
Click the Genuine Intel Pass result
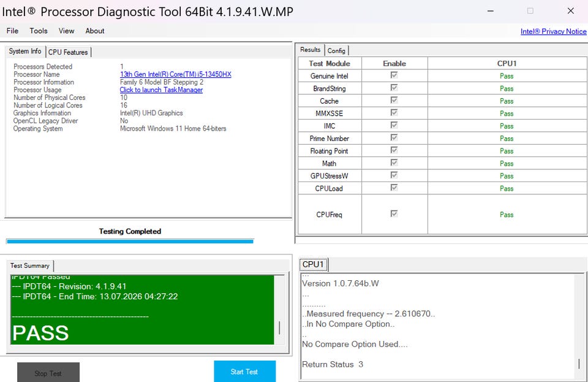[x=507, y=76]
